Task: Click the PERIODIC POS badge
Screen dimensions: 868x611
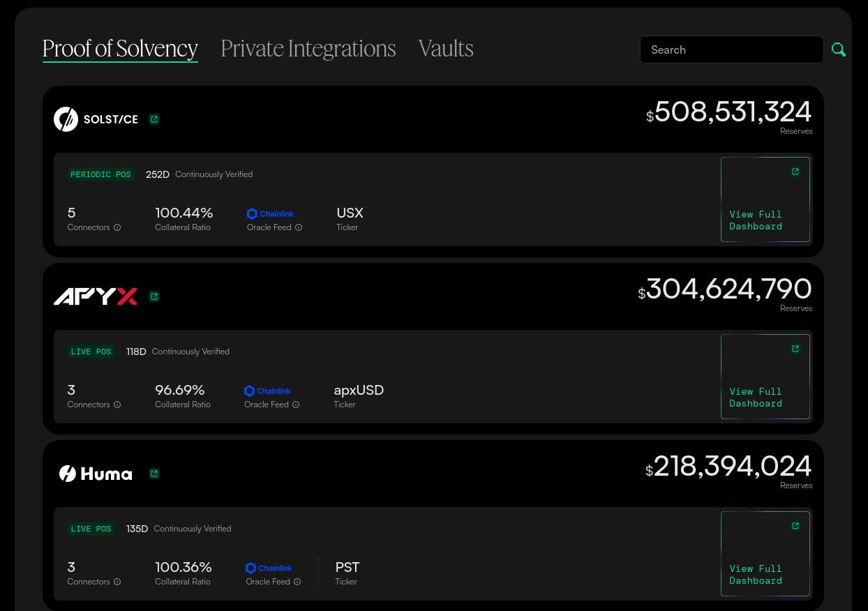Action: (x=100, y=174)
